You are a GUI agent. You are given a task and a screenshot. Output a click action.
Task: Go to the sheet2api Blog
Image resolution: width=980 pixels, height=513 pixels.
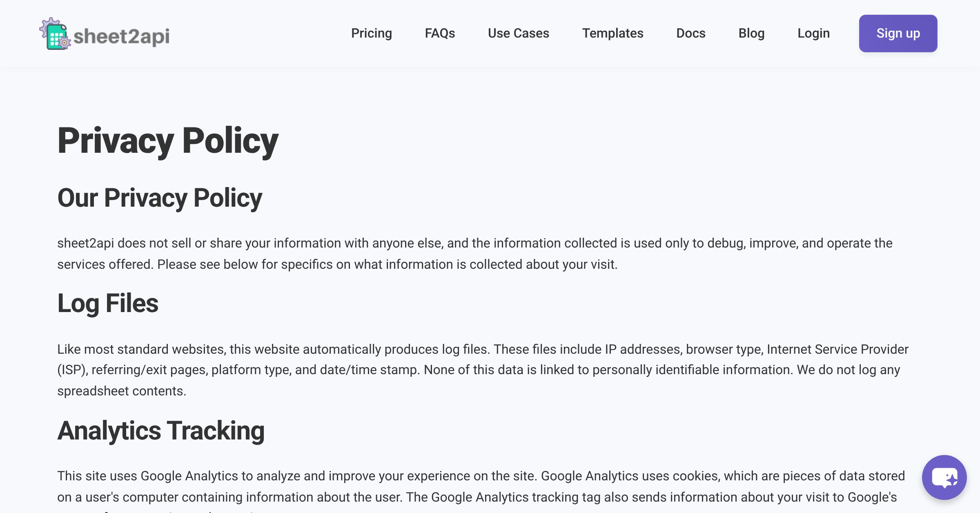click(751, 33)
